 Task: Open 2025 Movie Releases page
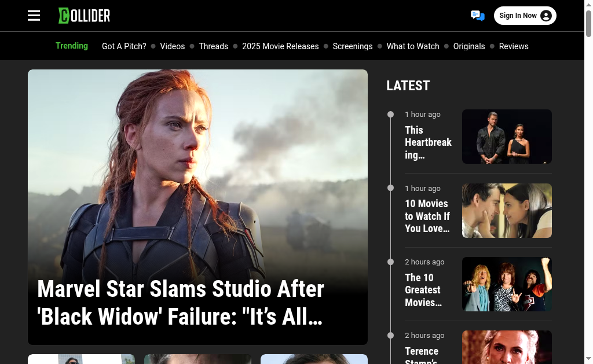tap(280, 46)
